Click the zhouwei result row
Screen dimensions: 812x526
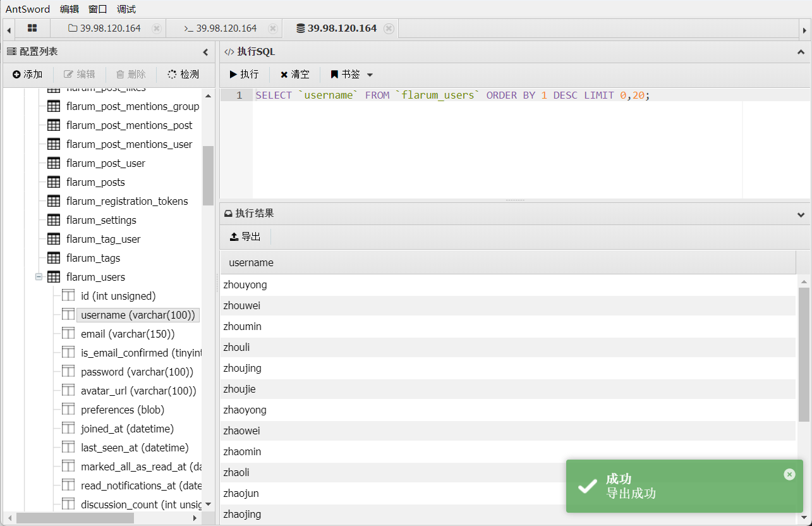508,306
